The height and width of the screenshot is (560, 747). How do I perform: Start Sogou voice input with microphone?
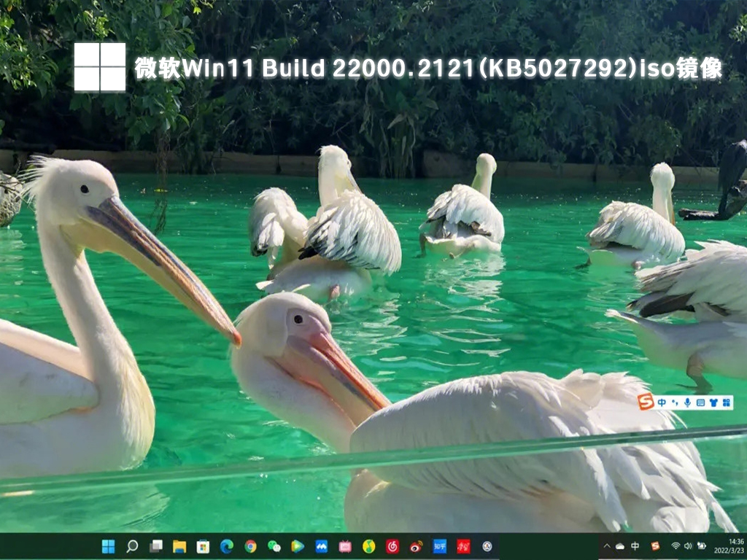[x=687, y=402]
